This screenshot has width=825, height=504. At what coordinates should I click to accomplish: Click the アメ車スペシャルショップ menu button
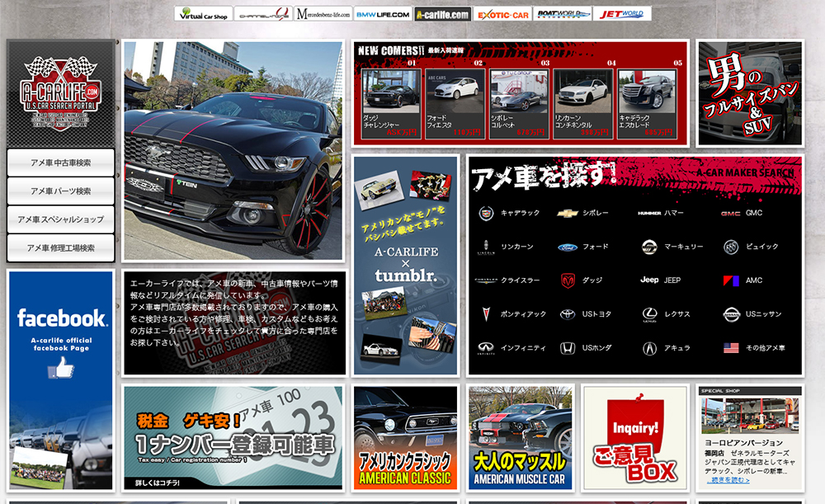[60, 219]
